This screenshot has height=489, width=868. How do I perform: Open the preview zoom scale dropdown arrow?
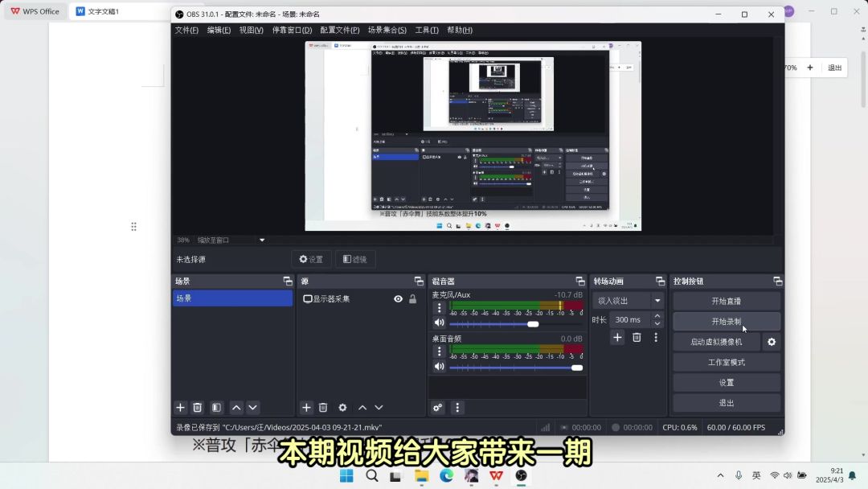pos(261,240)
